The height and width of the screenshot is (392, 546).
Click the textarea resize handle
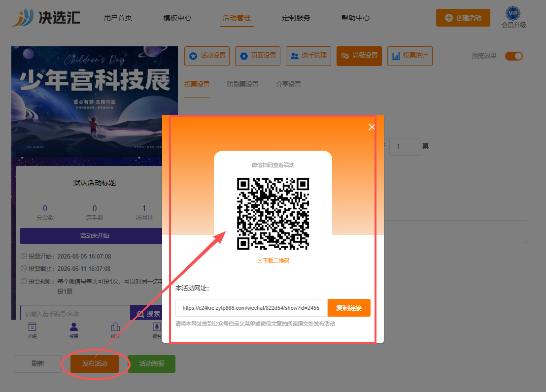(525, 241)
